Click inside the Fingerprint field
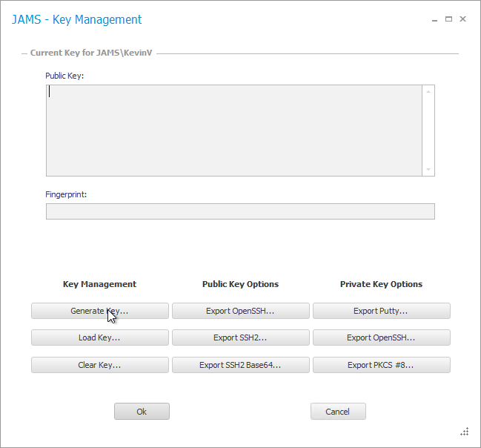481x448 pixels. pyautogui.click(x=240, y=211)
